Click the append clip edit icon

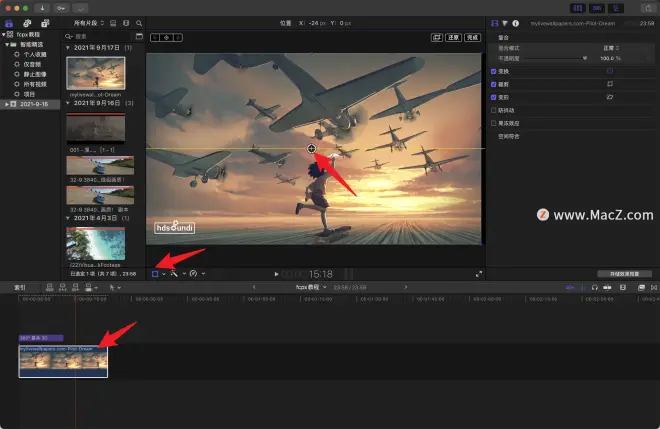[x=76, y=288]
